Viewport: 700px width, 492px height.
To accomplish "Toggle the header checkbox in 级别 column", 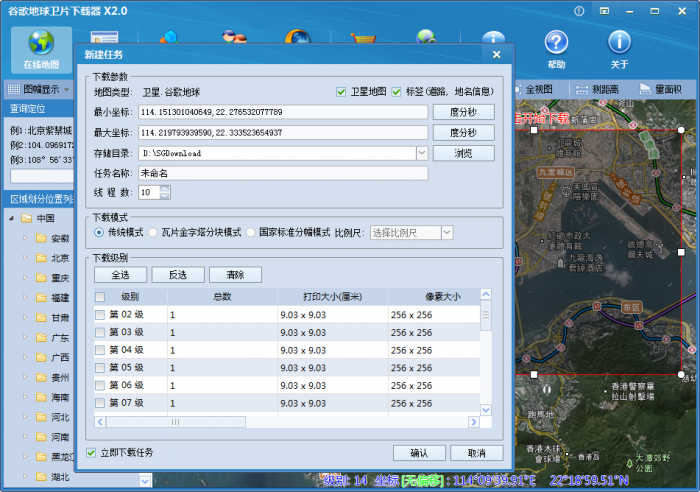I will 100,297.
